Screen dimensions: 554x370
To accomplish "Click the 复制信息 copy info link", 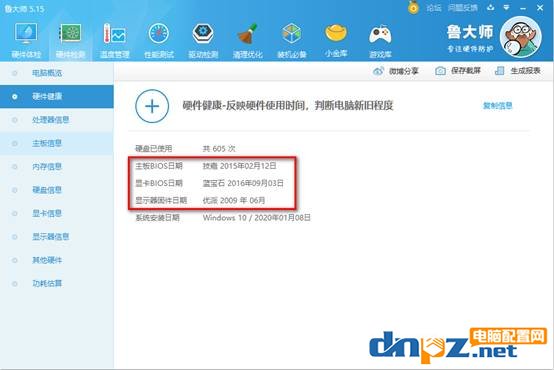I will (x=497, y=105).
